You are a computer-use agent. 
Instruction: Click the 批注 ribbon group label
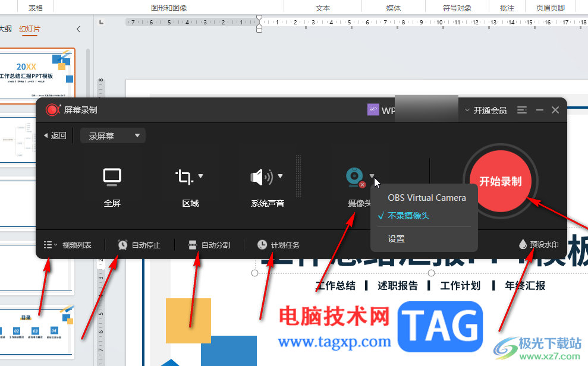(x=507, y=8)
